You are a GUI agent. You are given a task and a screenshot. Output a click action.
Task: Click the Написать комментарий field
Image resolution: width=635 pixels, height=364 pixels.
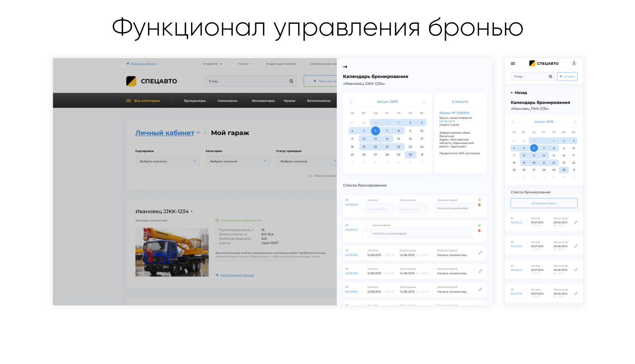click(421, 233)
